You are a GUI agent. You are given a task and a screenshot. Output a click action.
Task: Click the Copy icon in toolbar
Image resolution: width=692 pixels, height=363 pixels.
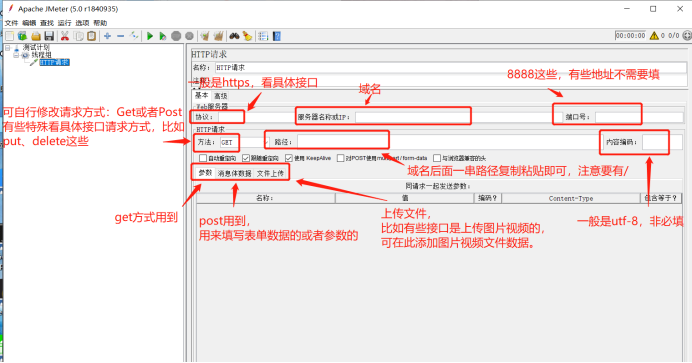(x=79, y=36)
